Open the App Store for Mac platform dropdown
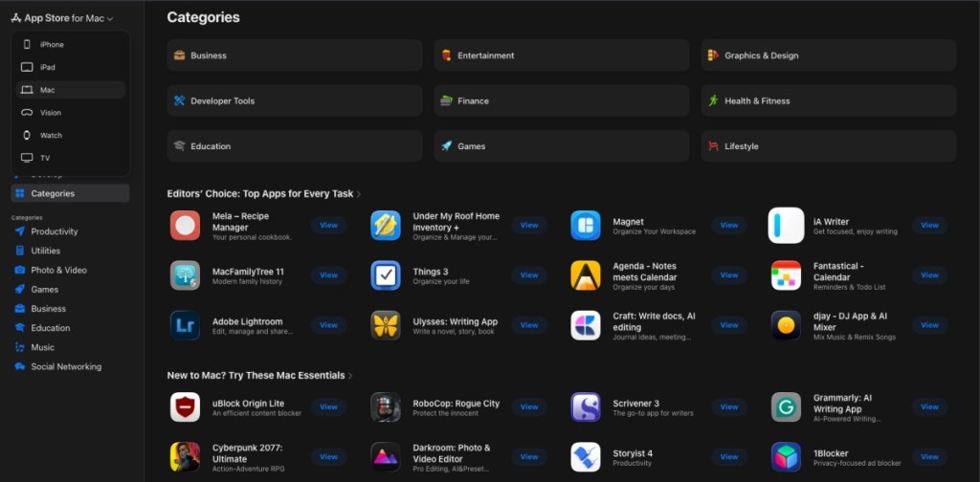980x482 pixels. 62,18
